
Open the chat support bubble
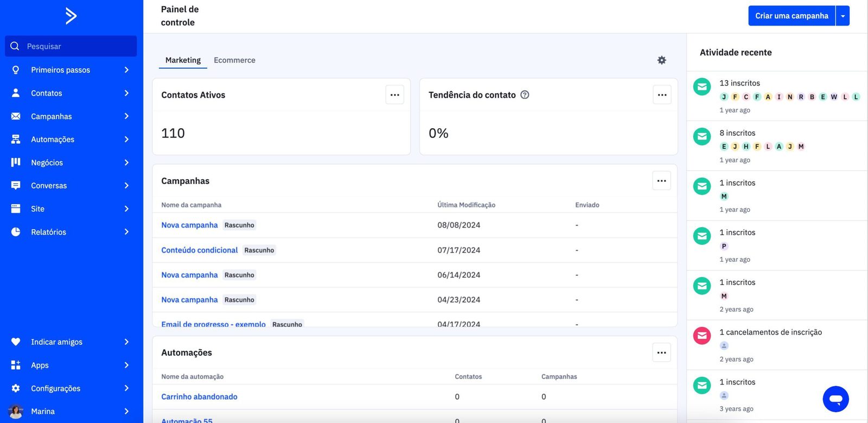(x=835, y=399)
